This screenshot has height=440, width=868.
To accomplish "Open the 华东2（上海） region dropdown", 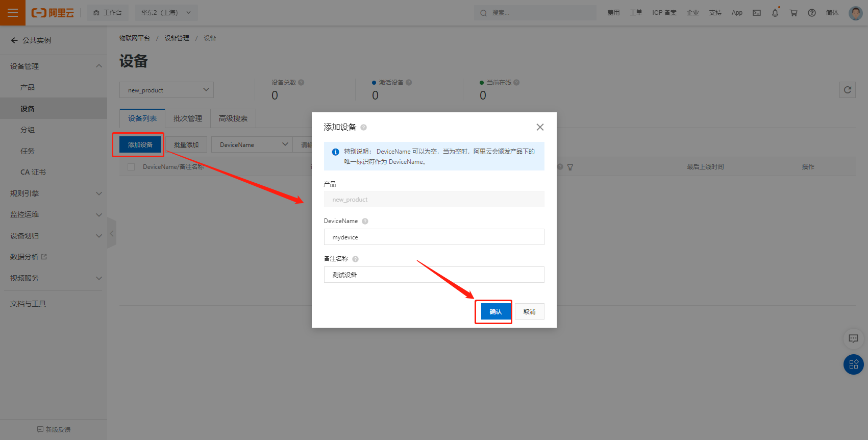I will pos(166,13).
